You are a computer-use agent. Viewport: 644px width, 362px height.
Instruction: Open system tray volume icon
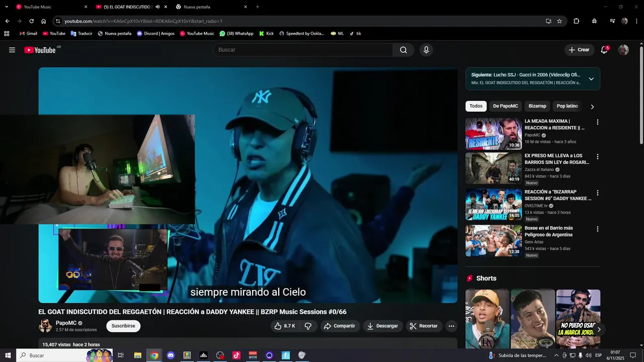589,355
